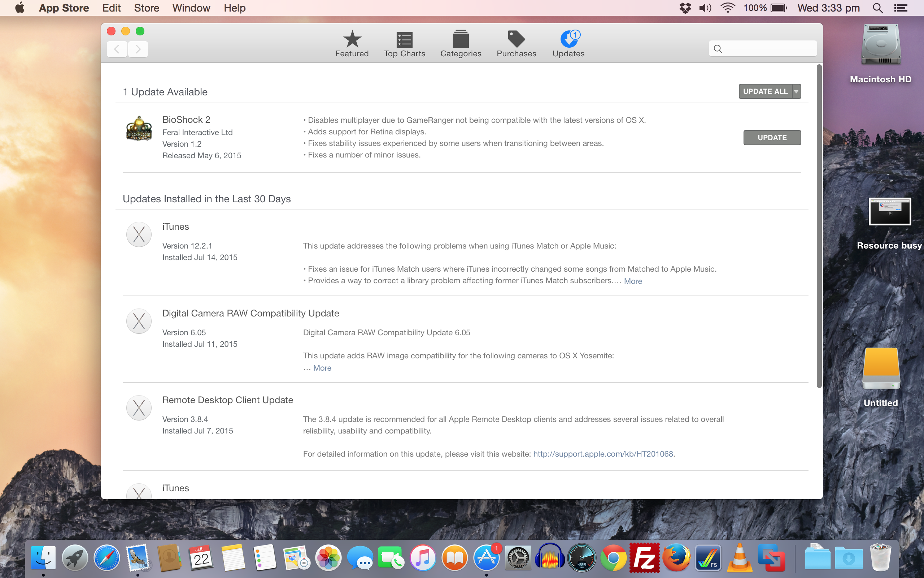
Task: Open Finder from the Dock
Action: click(x=43, y=557)
